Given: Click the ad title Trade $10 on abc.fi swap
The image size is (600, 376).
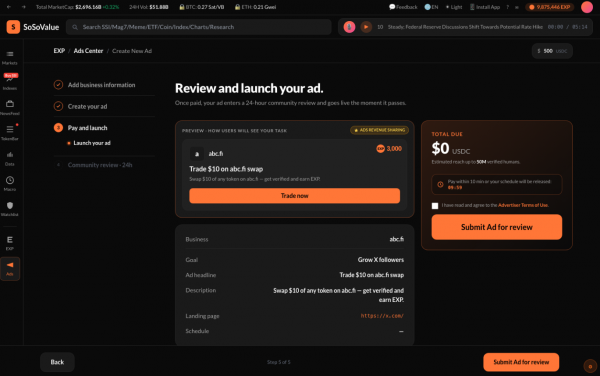Looking at the screenshot, I should tap(226, 169).
